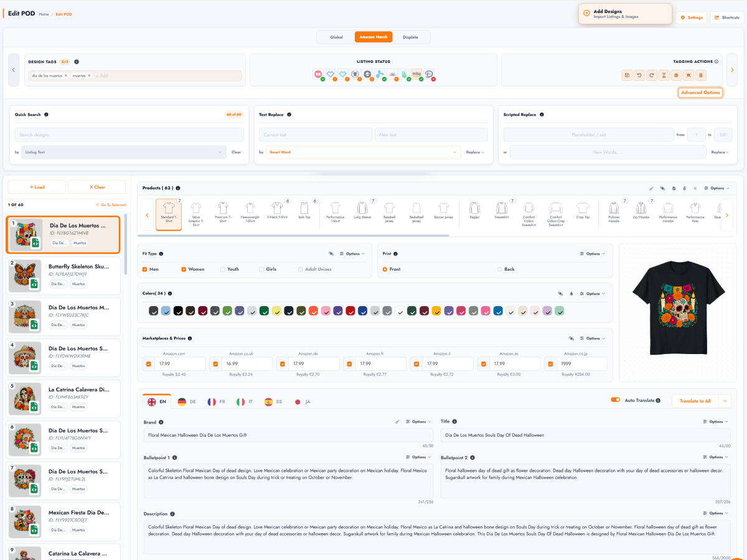Expand the Print Options dropdown
The height and width of the screenshot is (560, 747).
click(593, 254)
